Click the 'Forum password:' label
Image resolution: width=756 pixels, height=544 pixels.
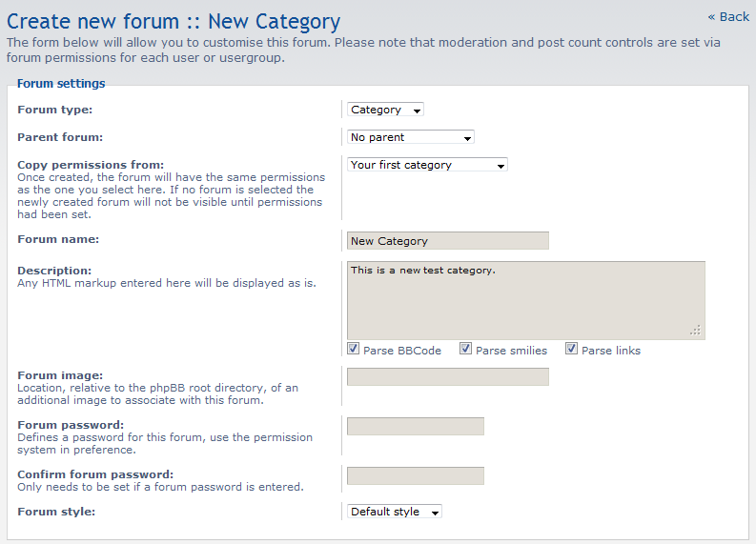point(71,425)
